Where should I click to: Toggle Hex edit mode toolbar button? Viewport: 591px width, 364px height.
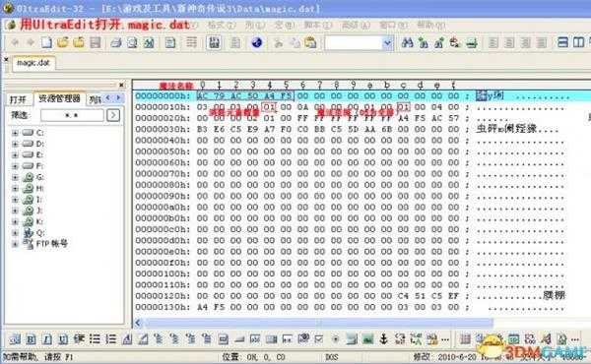214,43
